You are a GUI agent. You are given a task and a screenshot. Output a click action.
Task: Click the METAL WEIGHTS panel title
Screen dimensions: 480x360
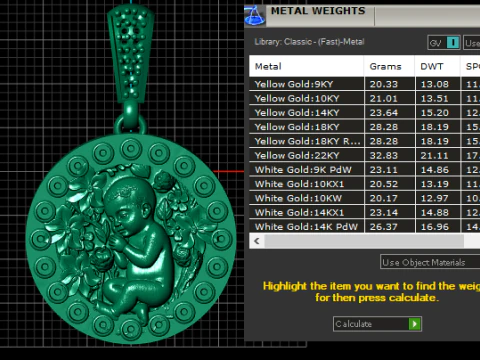(318, 11)
